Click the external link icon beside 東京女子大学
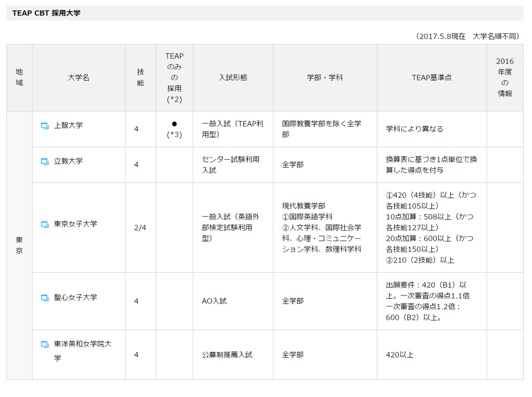 tap(45, 224)
